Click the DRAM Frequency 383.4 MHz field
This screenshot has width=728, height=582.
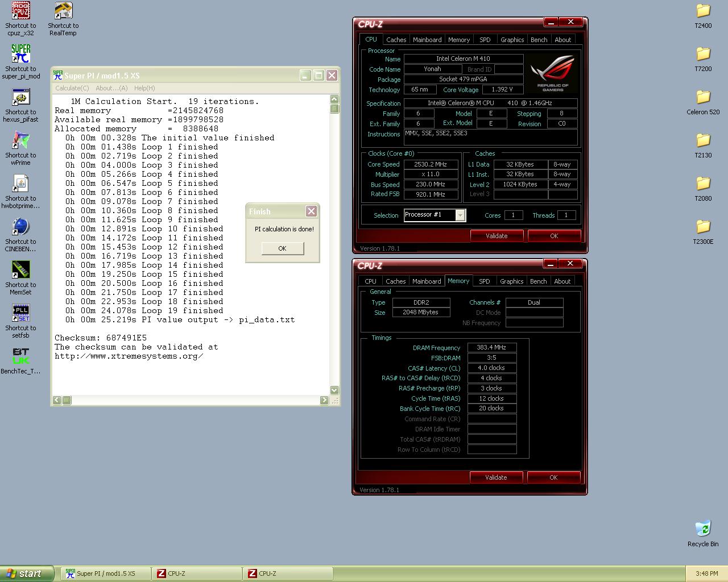[492, 347]
